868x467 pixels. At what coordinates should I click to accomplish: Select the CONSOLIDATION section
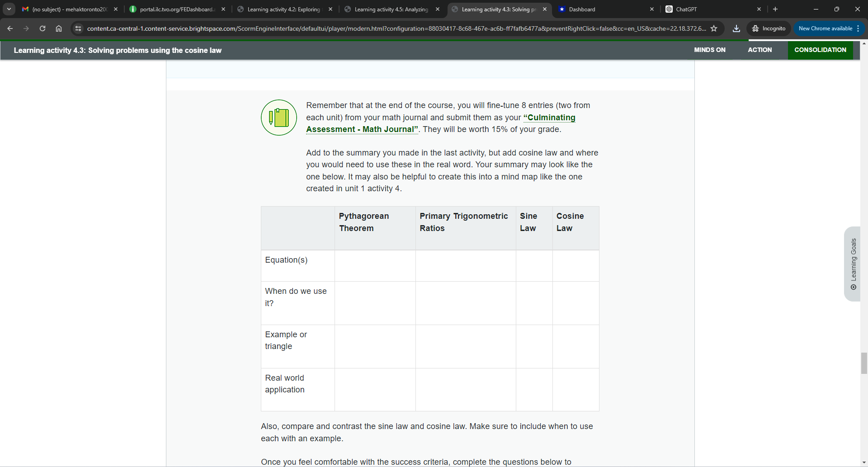[821, 50]
